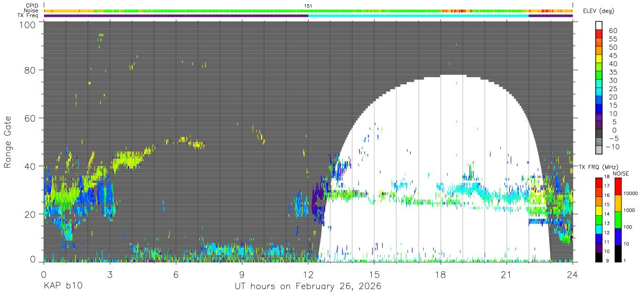Click the 21 tick label on time axis
The width and height of the screenshot is (644, 297).
507,275
